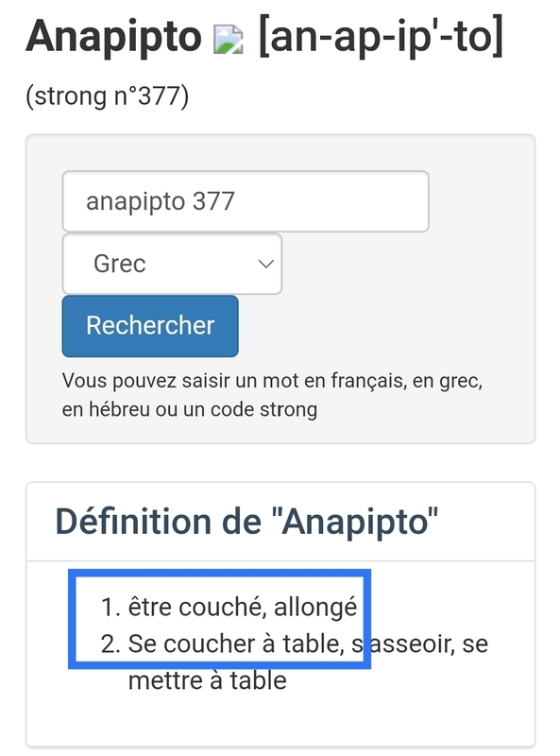Click the 'Définition de "Anapipto"' heading

pos(246,523)
